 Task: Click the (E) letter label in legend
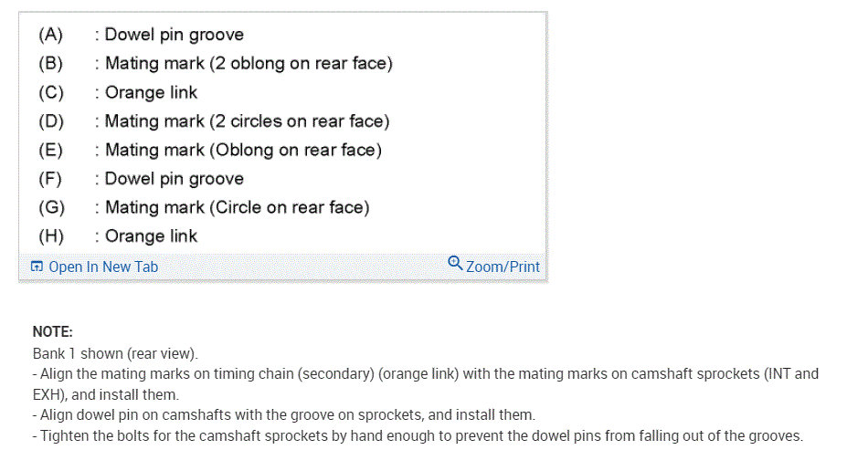(51, 150)
